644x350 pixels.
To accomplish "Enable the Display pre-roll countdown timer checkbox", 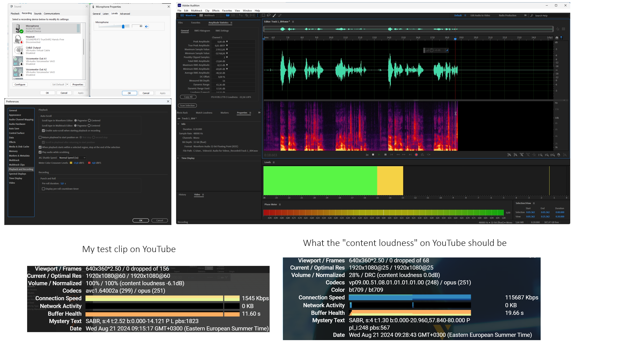I will pos(43,189).
